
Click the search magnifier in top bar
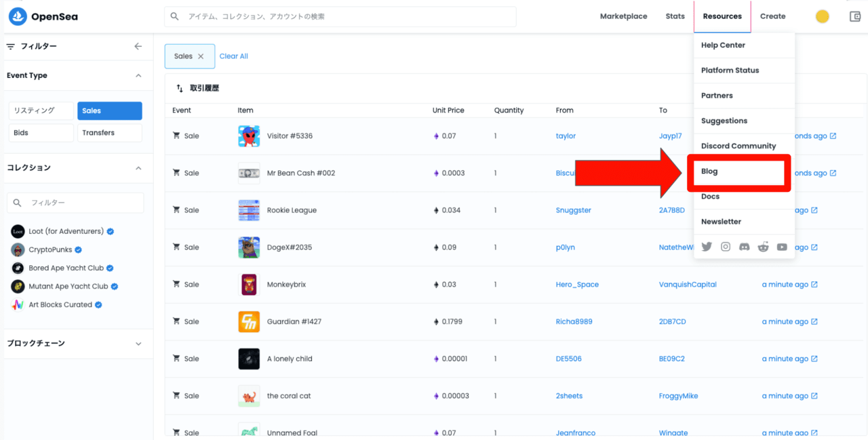pos(175,16)
